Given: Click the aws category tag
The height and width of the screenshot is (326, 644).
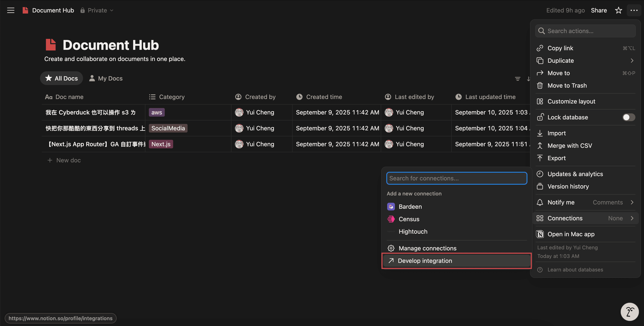Looking at the screenshot, I should (x=157, y=112).
